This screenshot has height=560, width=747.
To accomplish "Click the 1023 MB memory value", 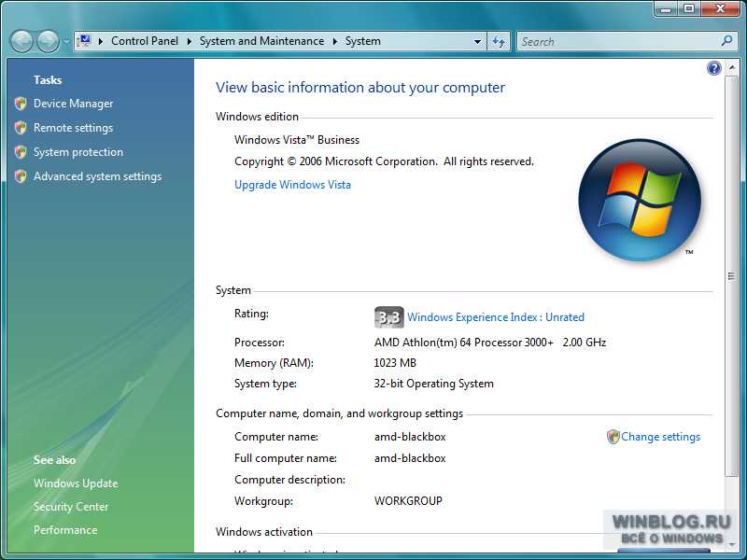I will coord(395,363).
